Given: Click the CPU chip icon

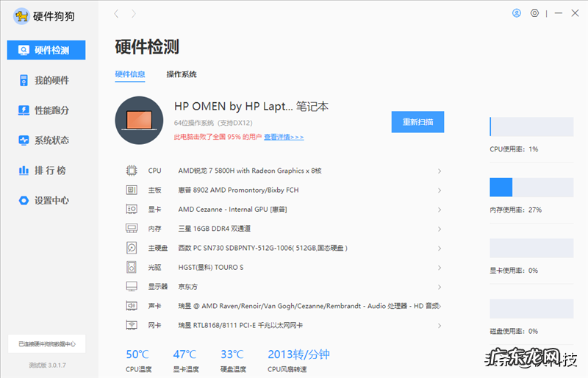Looking at the screenshot, I should [x=132, y=171].
